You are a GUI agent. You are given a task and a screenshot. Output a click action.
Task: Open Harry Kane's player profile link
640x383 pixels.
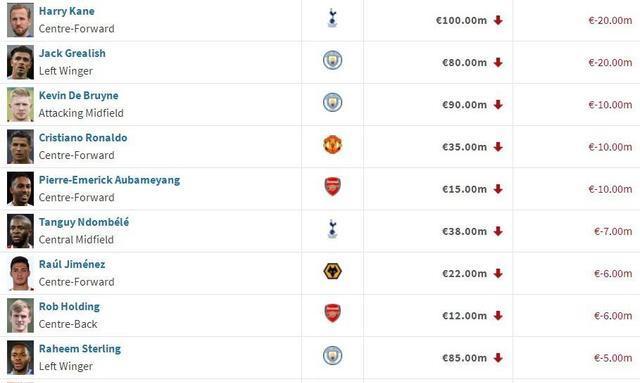[x=67, y=11]
